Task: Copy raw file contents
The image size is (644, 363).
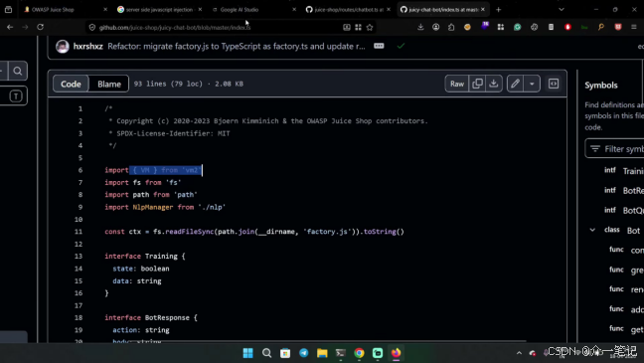Action: click(477, 84)
